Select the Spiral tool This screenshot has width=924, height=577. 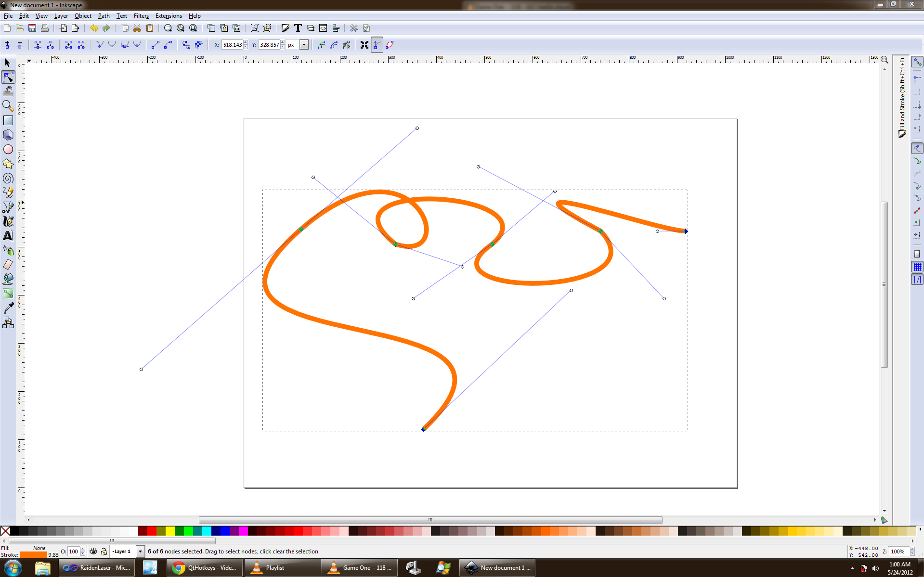pyautogui.click(x=8, y=178)
